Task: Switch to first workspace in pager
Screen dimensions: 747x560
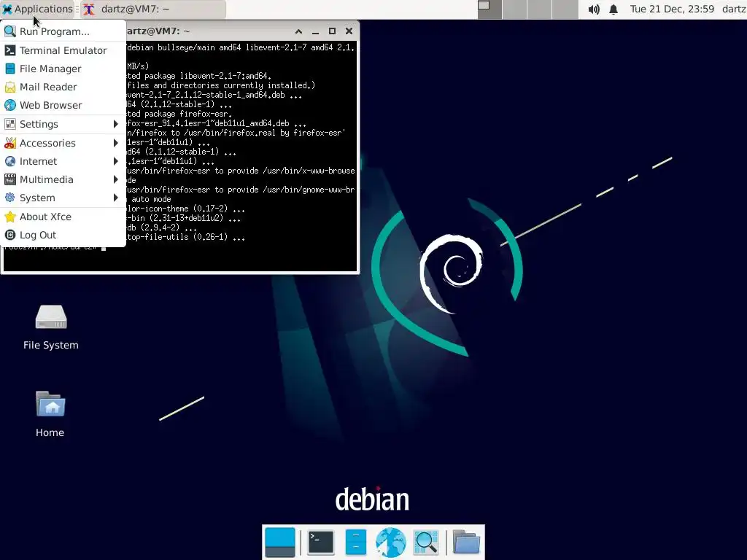Action: point(489,9)
